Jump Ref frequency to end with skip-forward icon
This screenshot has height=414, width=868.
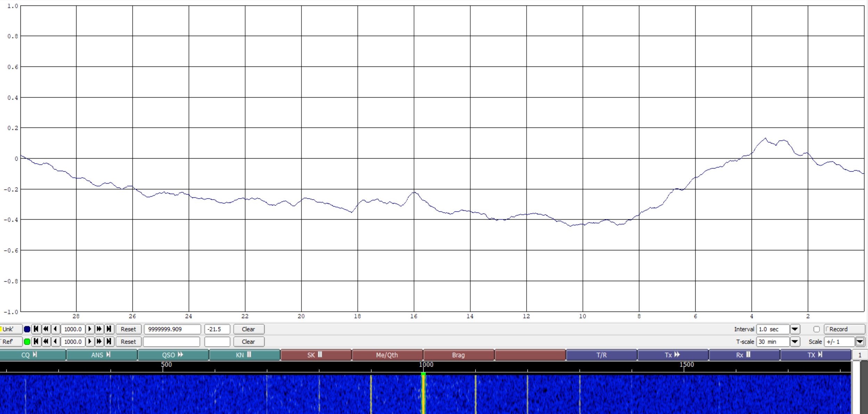(x=109, y=341)
